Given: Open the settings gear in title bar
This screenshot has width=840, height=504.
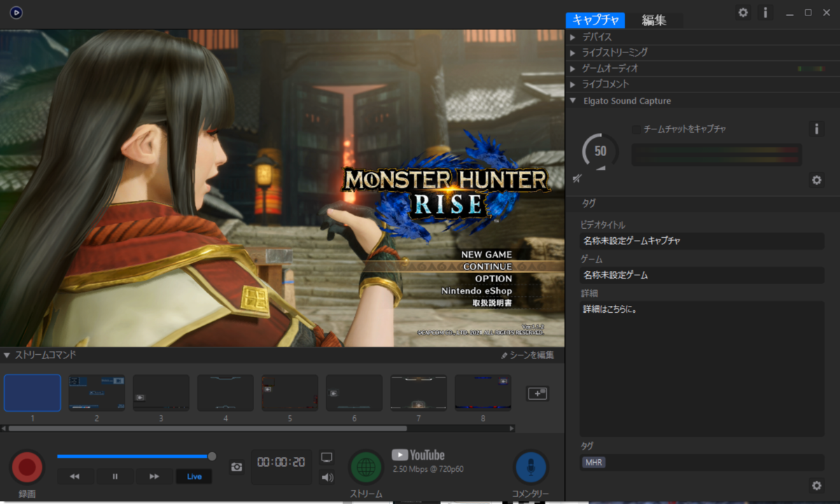Looking at the screenshot, I should (743, 13).
